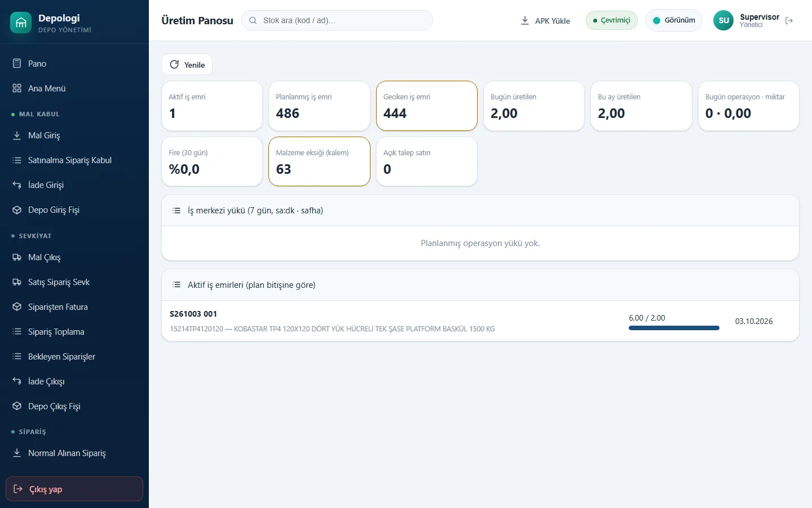The width and height of the screenshot is (812, 508).
Task: Click the Satınalma Sipariş Kabul list icon
Action: 17,160
